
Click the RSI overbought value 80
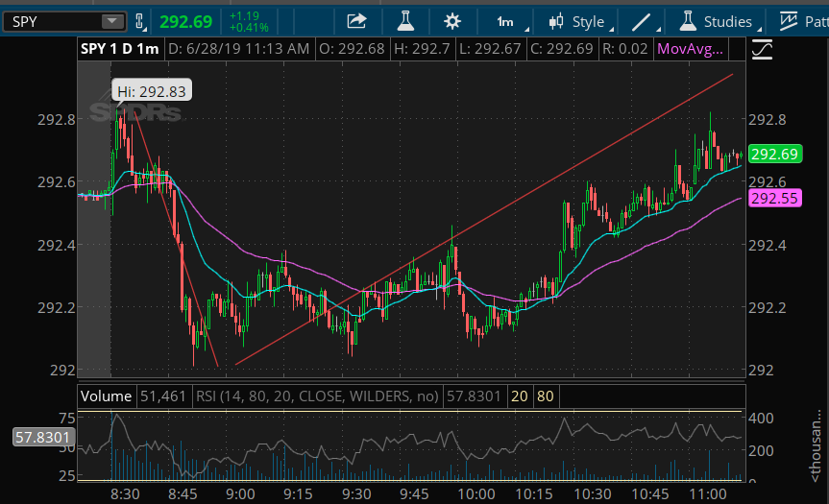(545, 396)
